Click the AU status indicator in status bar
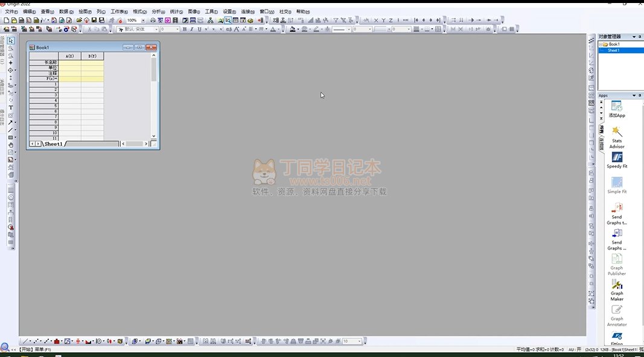644x357 pixels. click(x=575, y=349)
